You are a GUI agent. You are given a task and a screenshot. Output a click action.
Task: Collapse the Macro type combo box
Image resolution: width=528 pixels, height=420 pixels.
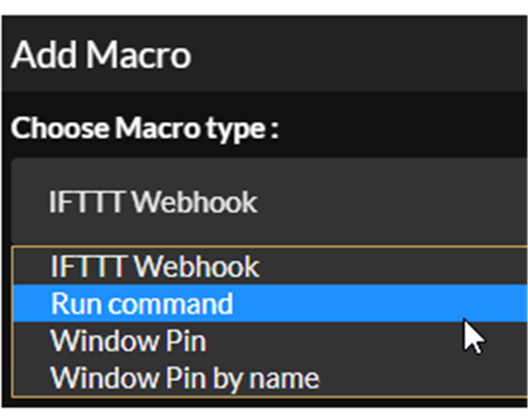264,203
